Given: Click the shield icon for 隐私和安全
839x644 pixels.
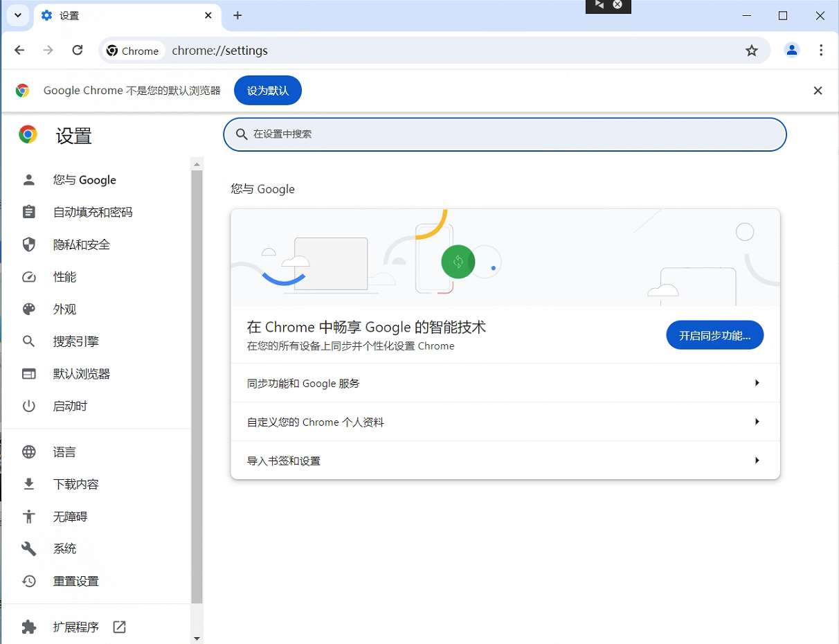Looking at the screenshot, I should pyautogui.click(x=29, y=244).
